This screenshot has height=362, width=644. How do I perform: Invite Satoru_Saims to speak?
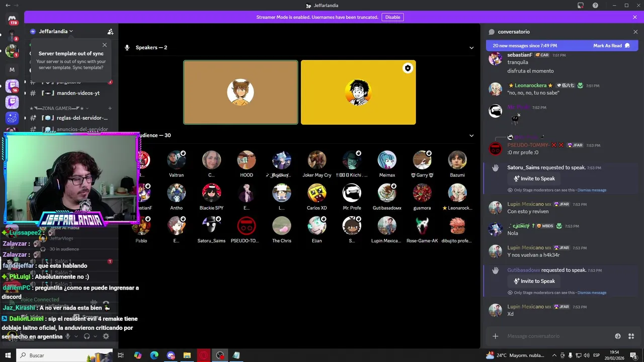(534, 178)
